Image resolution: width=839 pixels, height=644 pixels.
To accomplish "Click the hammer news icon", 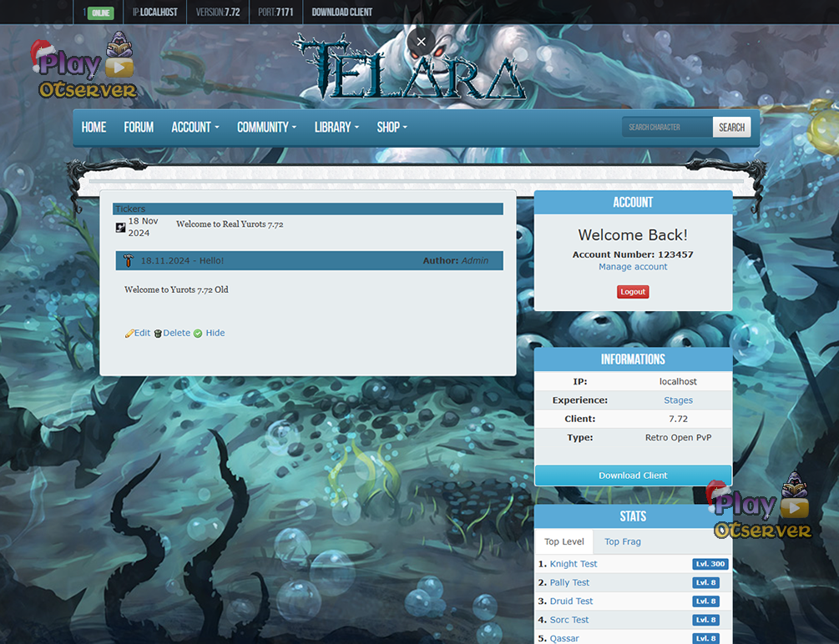I will pos(128,260).
